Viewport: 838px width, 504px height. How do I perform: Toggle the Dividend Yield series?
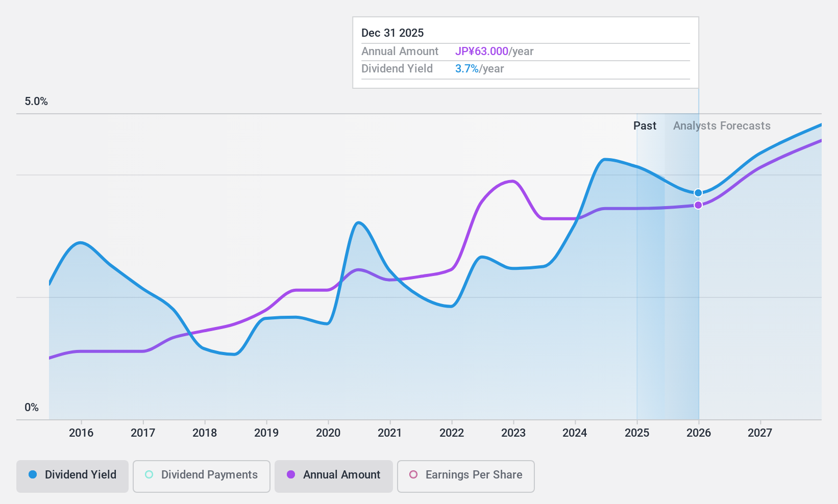72,476
